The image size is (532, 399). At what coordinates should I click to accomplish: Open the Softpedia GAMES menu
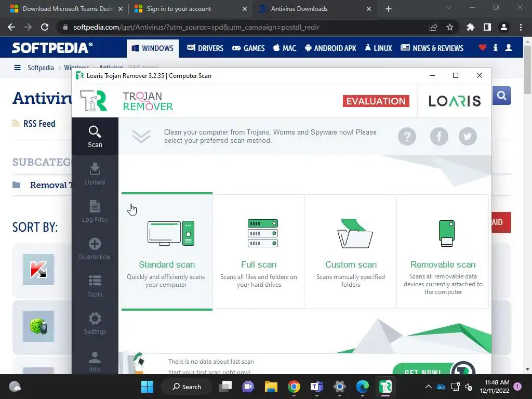click(248, 48)
